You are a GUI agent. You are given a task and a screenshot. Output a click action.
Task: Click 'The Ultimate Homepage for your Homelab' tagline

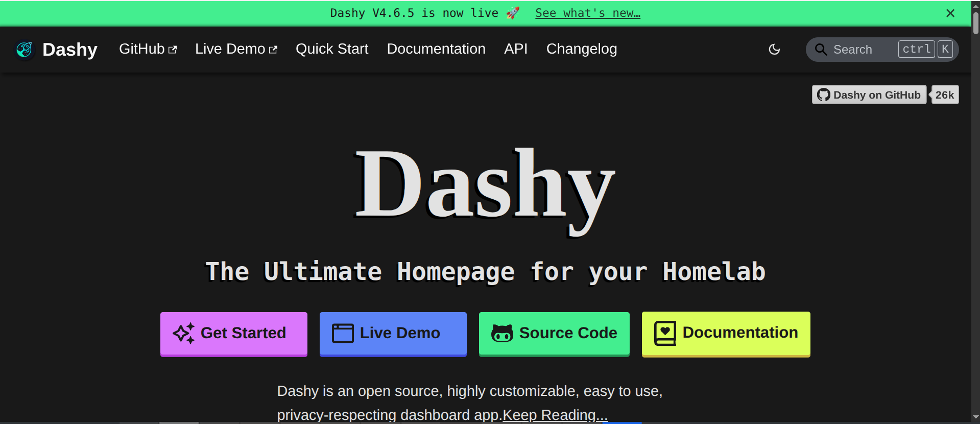pyautogui.click(x=485, y=272)
